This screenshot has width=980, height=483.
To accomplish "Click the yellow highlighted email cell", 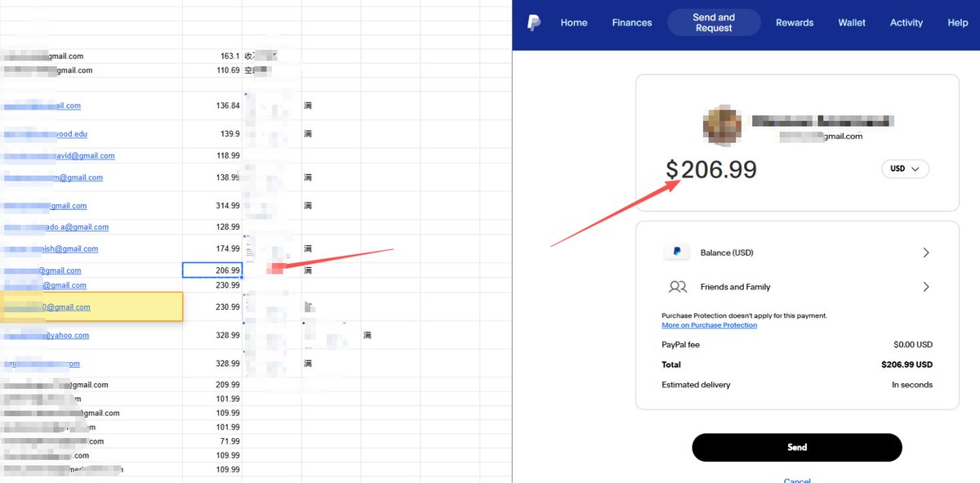I will [91, 306].
